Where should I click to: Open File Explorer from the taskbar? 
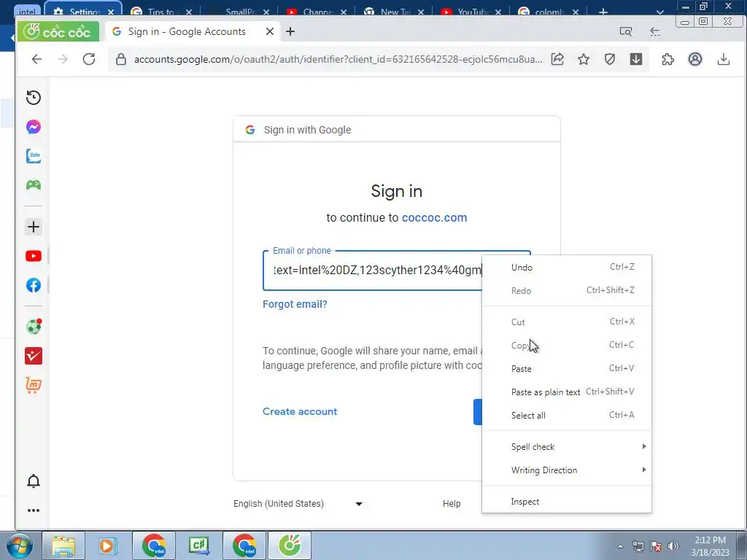pyautogui.click(x=63, y=545)
